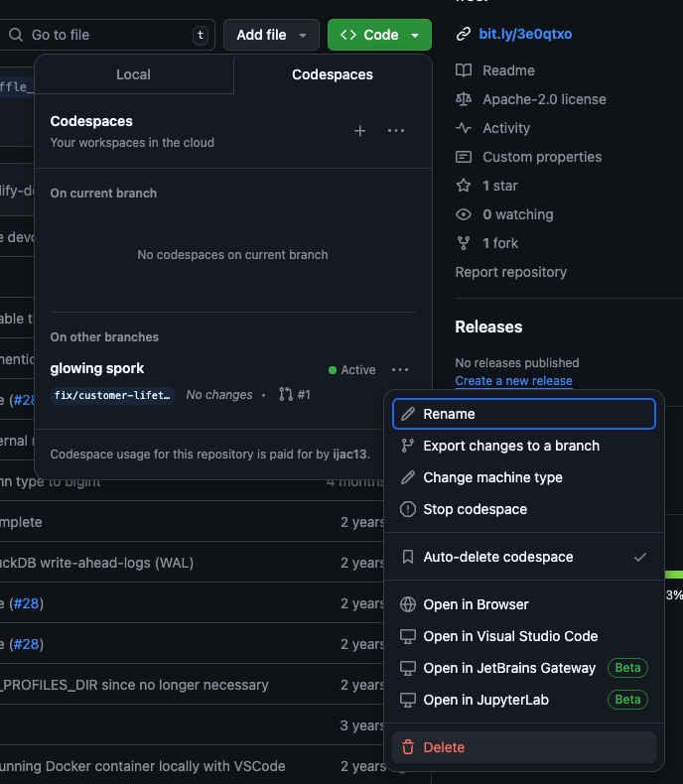Screen dimensions: 683x784
Task: Select Change machine type menu entry
Action: coord(524,477)
